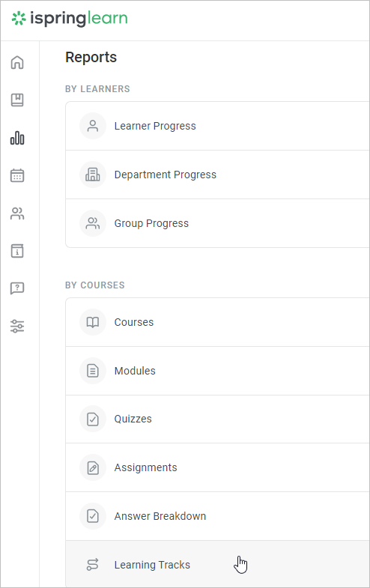Click the iSpring Learn logo
Image resolution: width=370 pixels, height=588 pixels.
pos(70,19)
